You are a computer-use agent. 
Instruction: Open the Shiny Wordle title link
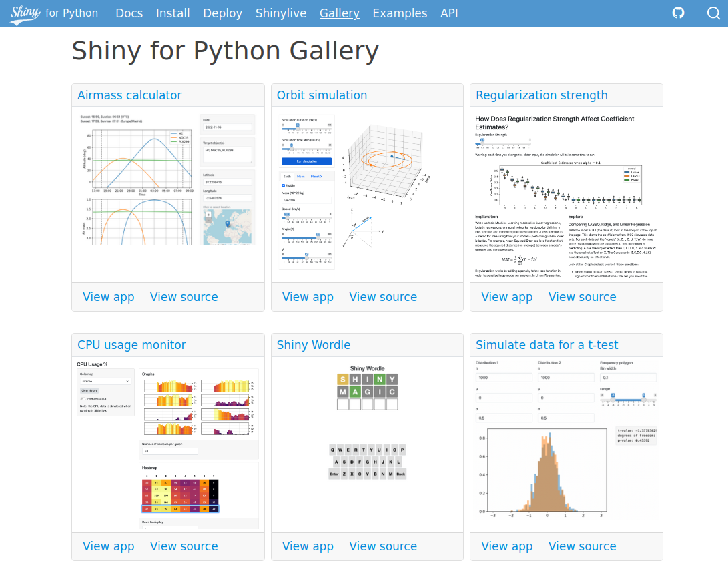pyautogui.click(x=314, y=345)
